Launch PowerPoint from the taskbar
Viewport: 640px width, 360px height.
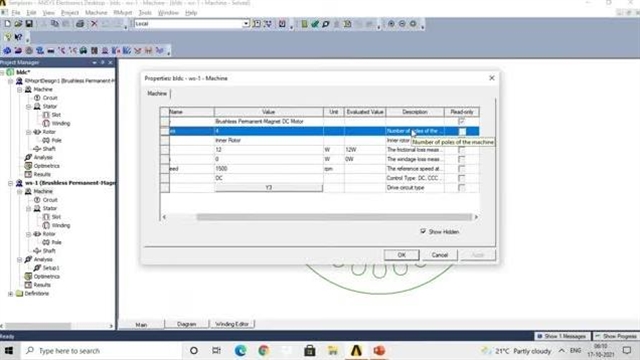(379, 351)
